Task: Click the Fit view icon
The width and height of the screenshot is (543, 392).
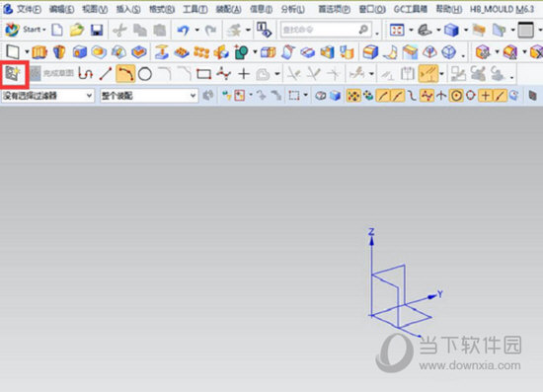Action: point(397,31)
